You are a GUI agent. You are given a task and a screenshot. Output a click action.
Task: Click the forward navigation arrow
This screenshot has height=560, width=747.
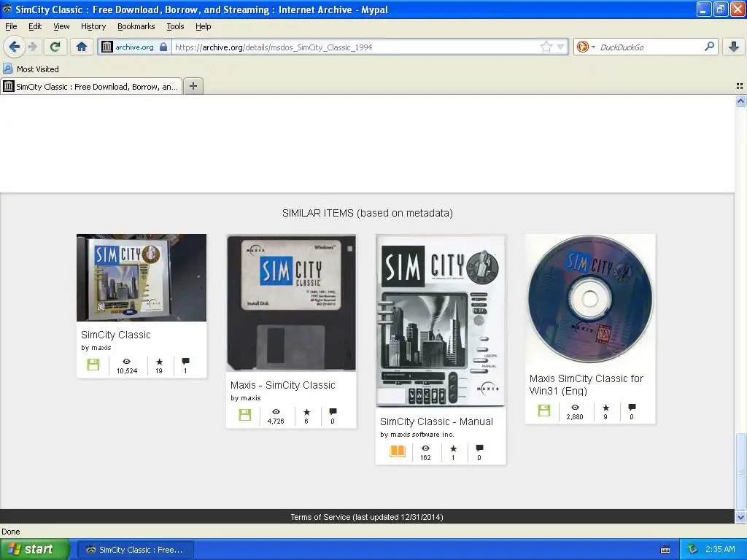click(33, 47)
